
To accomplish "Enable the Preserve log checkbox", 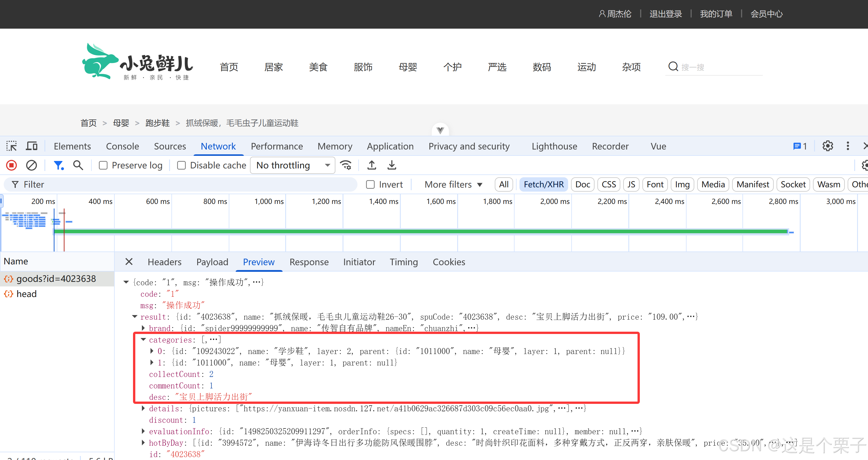I will pos(103,165).
